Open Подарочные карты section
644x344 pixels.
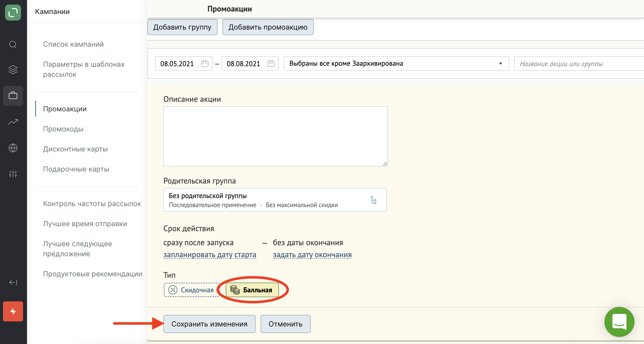(x=76, y=169)
